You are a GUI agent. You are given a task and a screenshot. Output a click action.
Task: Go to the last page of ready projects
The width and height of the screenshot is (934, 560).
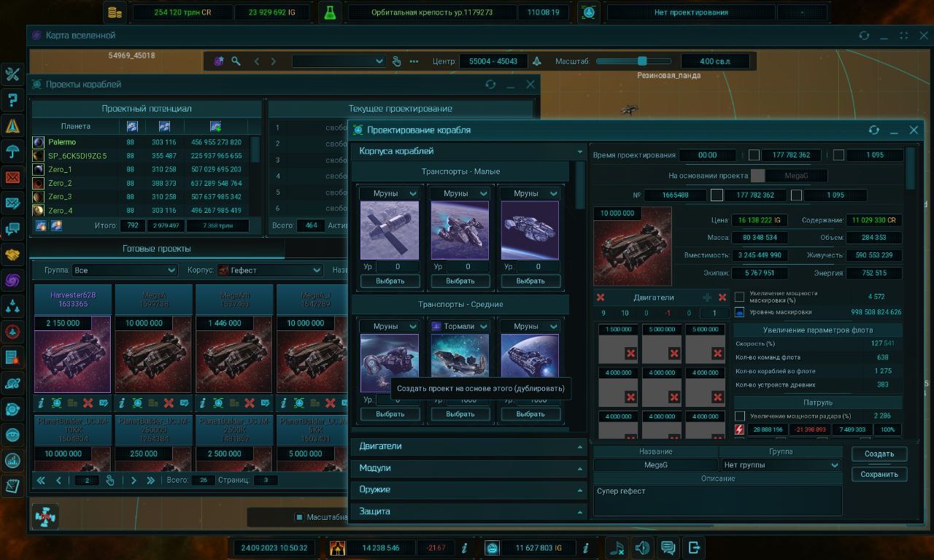[150, 481]
